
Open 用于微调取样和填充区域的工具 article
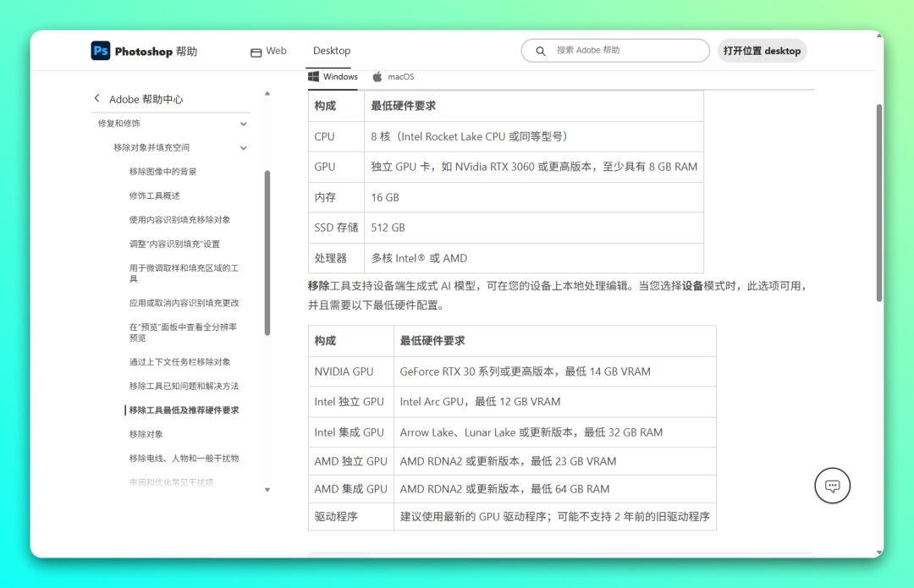point(184,273)
